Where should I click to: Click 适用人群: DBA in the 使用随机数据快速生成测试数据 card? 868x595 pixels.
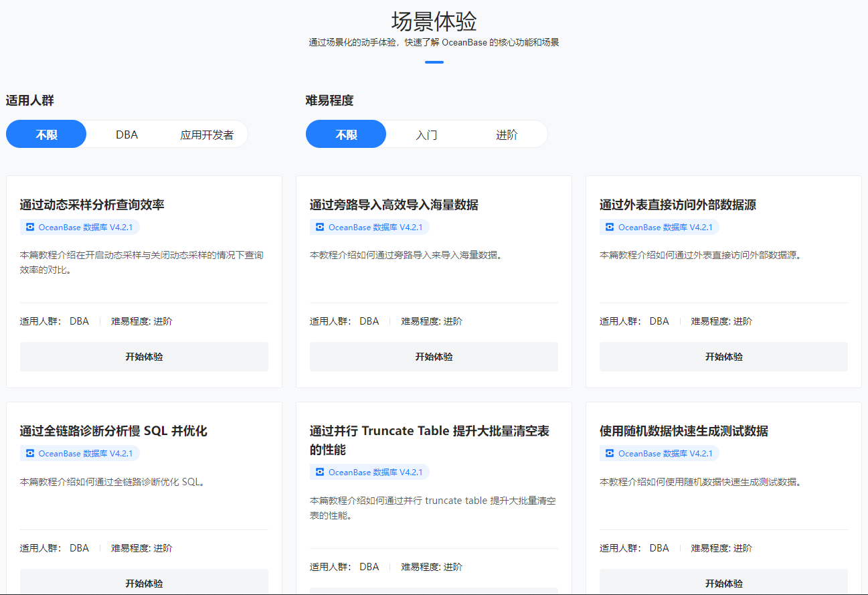[x=634, y=548]
